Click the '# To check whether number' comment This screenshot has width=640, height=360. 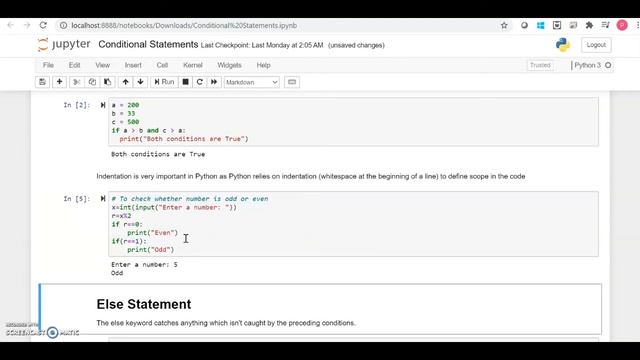click(190, 199)
